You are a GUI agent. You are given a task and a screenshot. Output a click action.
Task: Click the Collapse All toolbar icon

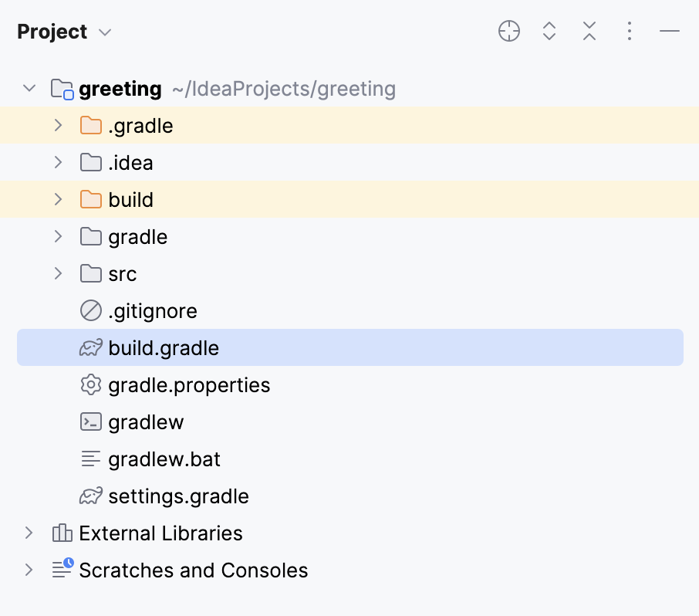[589, 31]
